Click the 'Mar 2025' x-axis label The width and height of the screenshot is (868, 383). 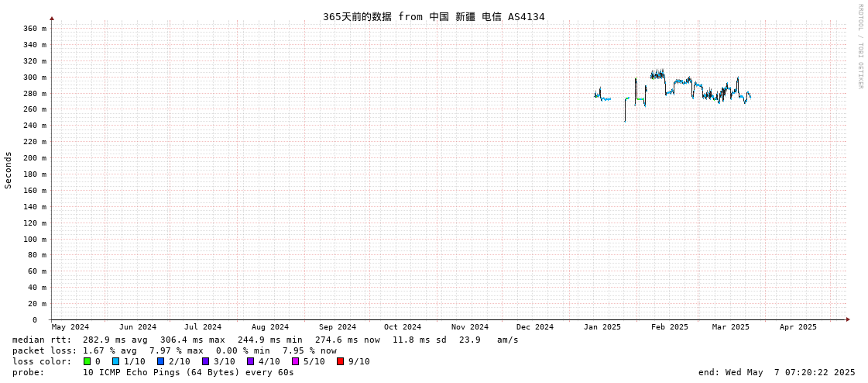click(731, 327)
